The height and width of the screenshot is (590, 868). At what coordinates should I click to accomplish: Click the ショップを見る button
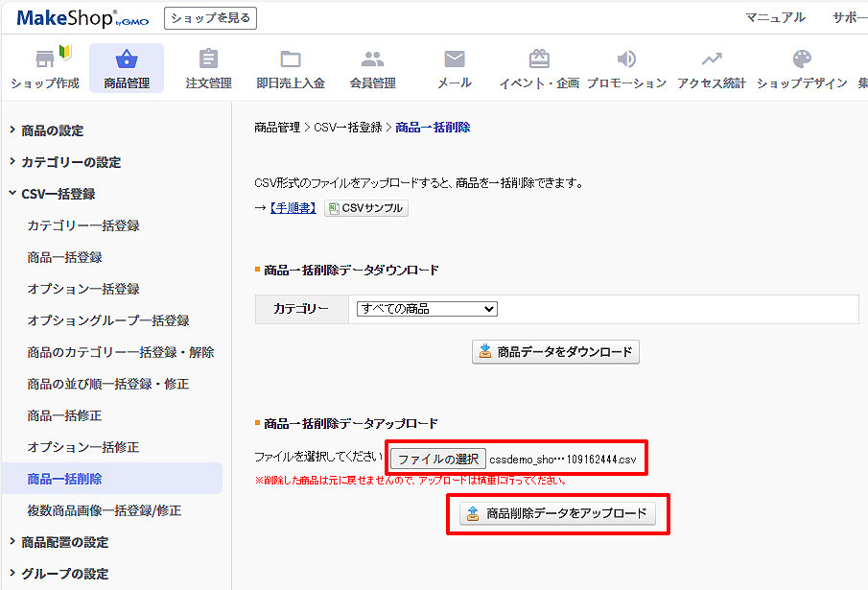pos(210,17)
